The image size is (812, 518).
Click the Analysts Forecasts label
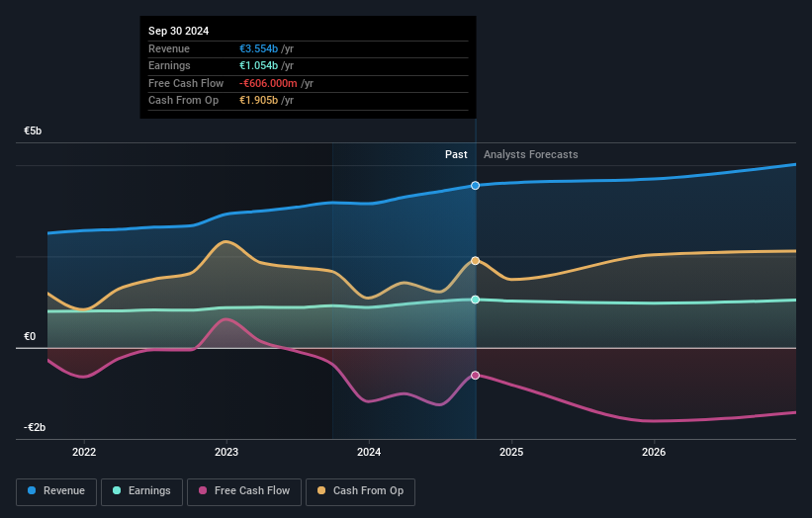531,155
